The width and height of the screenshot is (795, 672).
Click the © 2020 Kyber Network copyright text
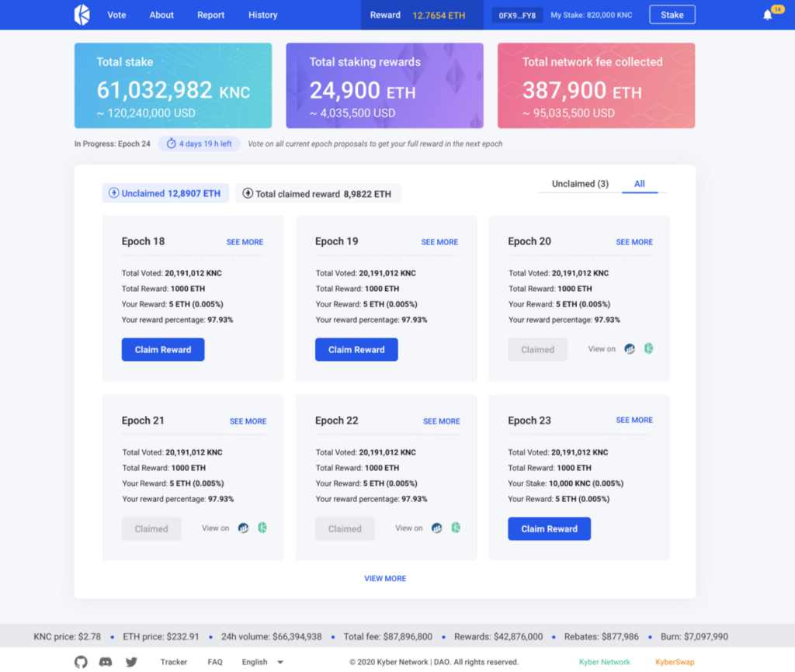coord(434,662)
